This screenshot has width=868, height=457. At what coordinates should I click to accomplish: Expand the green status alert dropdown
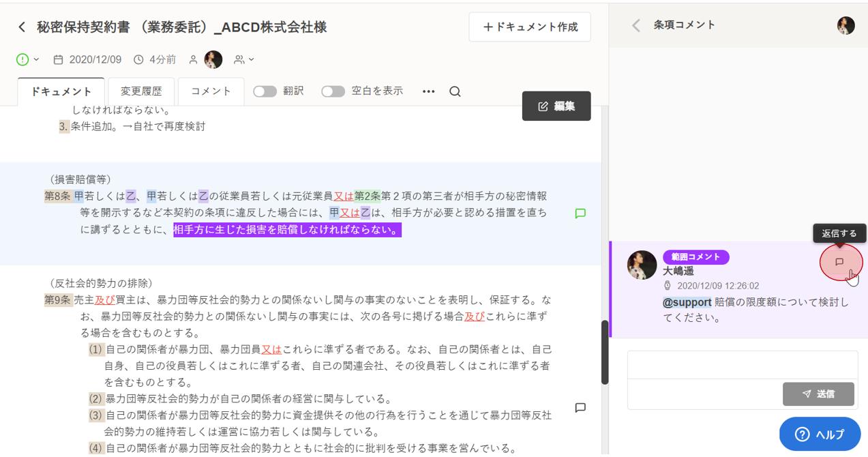pyautogui.click(x=27, y=60)
